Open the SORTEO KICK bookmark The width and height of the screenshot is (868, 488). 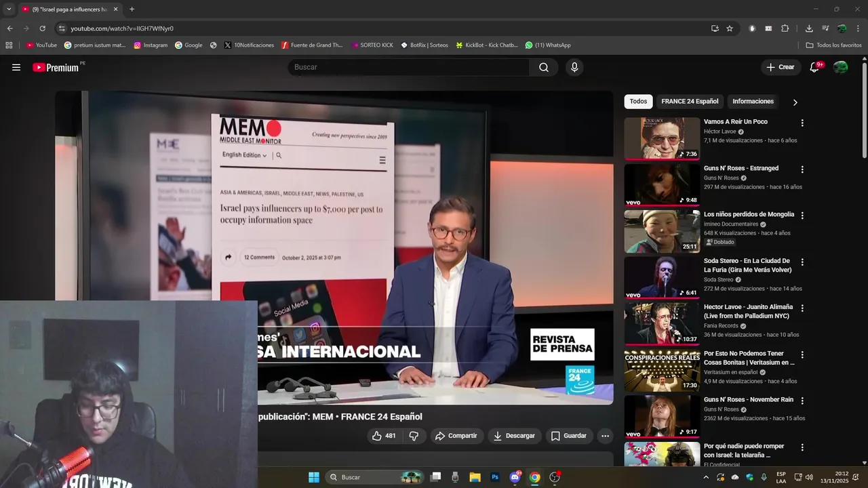click(x=372, y=45)
